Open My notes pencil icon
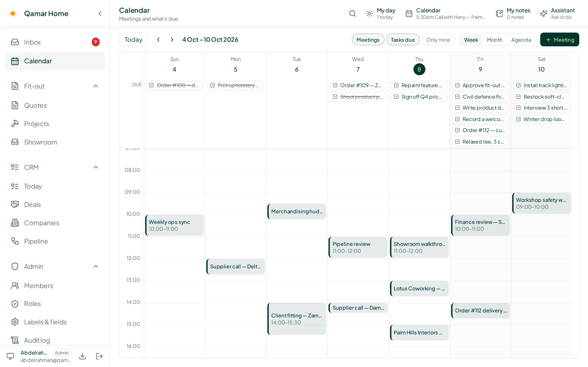The image size is (588, 367). coord(499,14)
